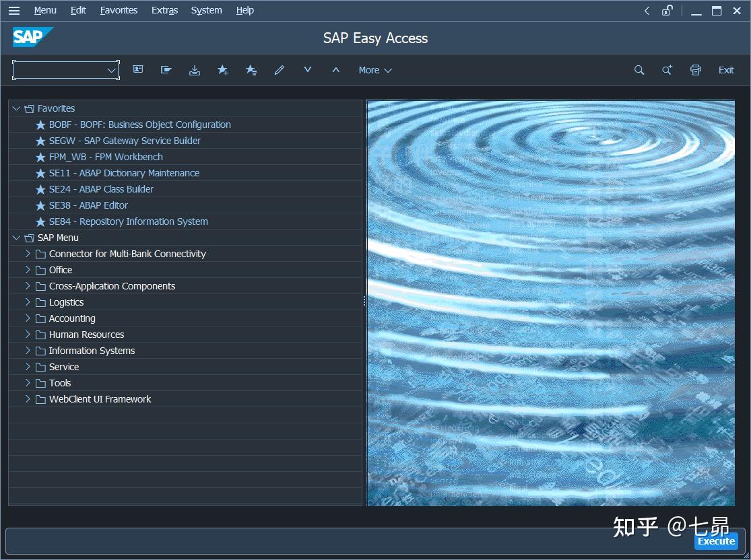Click the Execute button
This screenshot has width=751, height=560.
716,541
